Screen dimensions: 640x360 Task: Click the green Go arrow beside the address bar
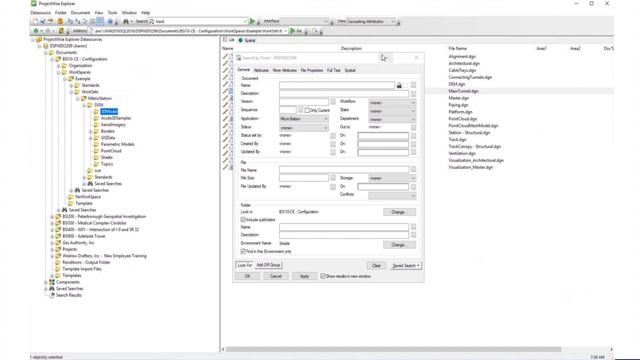[x=292, y=31]
